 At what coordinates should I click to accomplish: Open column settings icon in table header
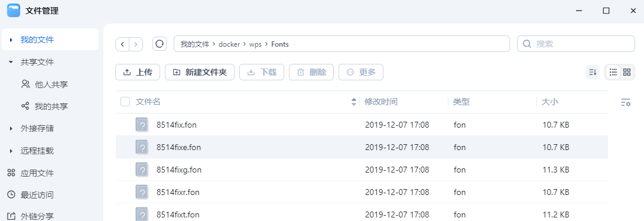click(x=626, y=102)
